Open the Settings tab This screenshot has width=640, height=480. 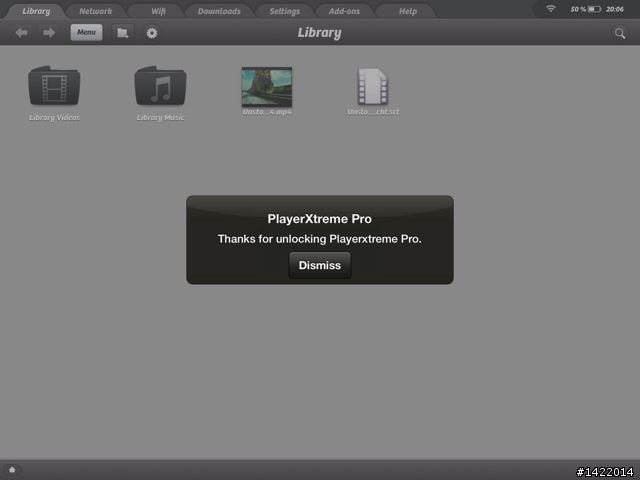click(x=284, y=11)
